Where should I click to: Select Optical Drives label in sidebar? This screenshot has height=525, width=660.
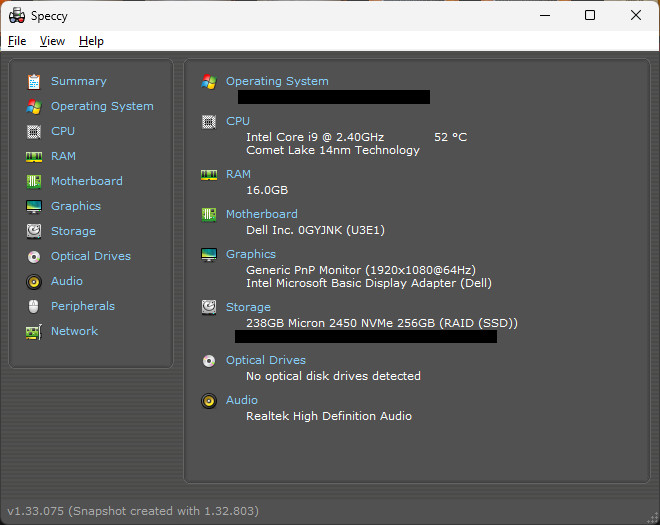[91, 256]
